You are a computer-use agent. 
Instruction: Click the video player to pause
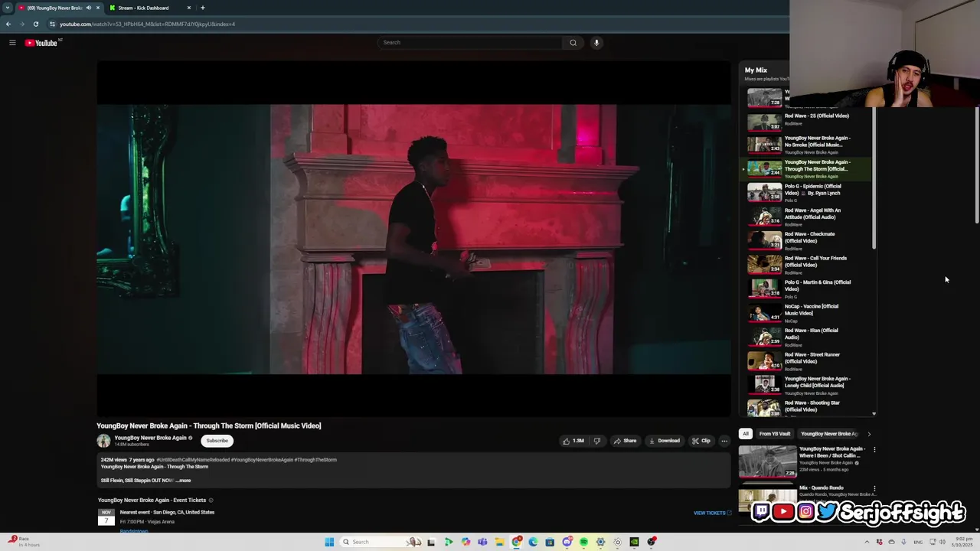pos(413,239)
